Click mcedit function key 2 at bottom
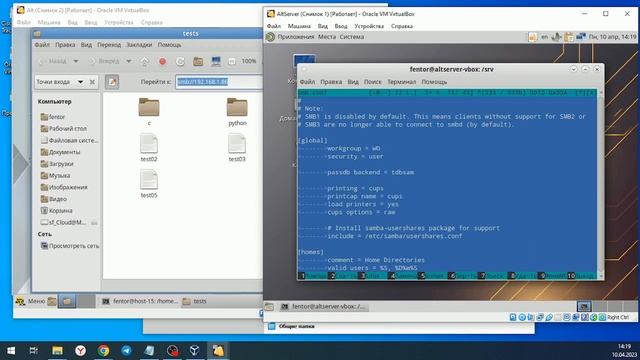The image size is (640, 360). point(343,276)
